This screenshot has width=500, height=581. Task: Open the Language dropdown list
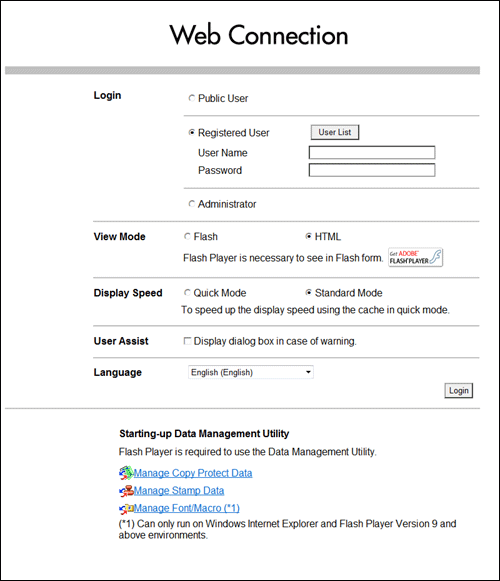coord(251,372)
